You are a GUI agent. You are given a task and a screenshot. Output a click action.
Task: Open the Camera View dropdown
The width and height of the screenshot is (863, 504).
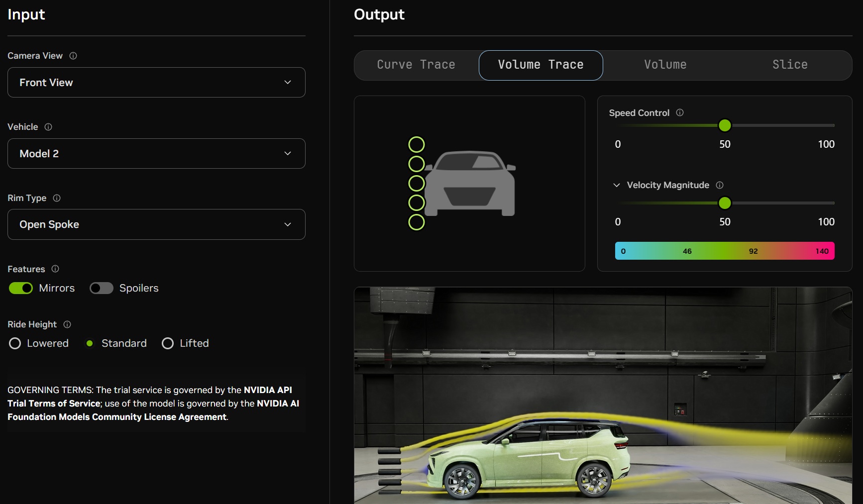click(x=156, y=83)
